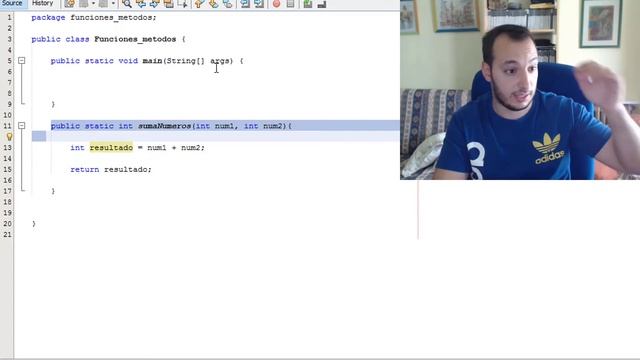Viewport: 640px width, 360px height.
Task: Click the Find Selection magnifier icon
Action: tap(127, 4)
